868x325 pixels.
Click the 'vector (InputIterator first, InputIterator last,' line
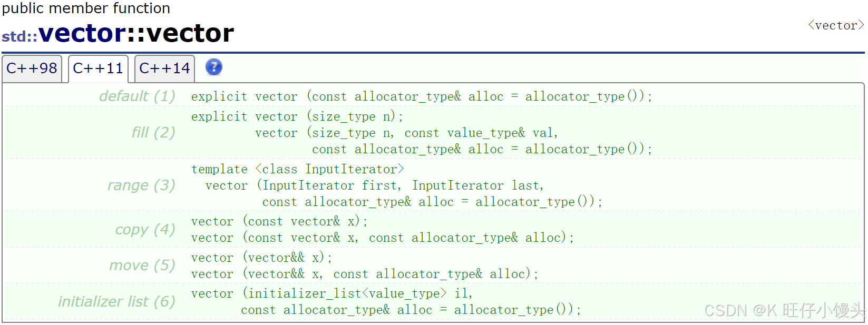[x=374, y=185]
